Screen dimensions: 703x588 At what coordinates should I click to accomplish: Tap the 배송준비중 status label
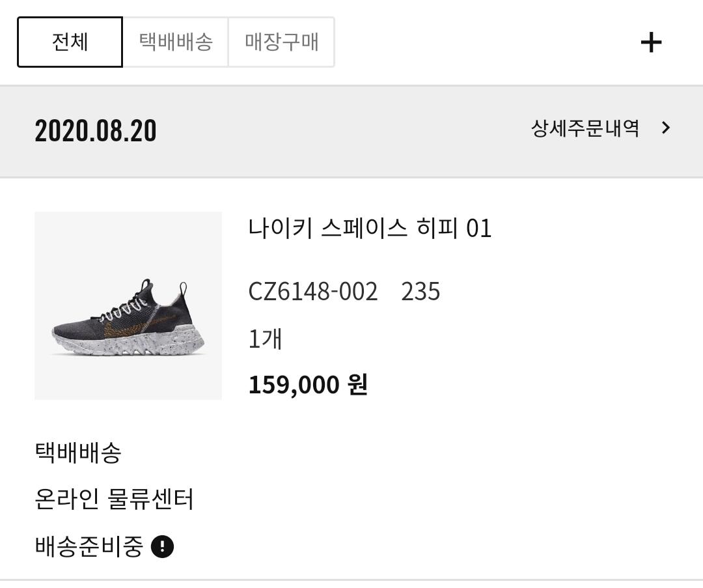(89, 546)
